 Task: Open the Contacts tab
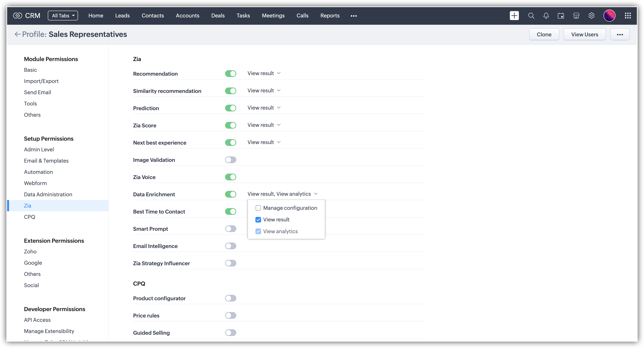(x=153, y=16)
